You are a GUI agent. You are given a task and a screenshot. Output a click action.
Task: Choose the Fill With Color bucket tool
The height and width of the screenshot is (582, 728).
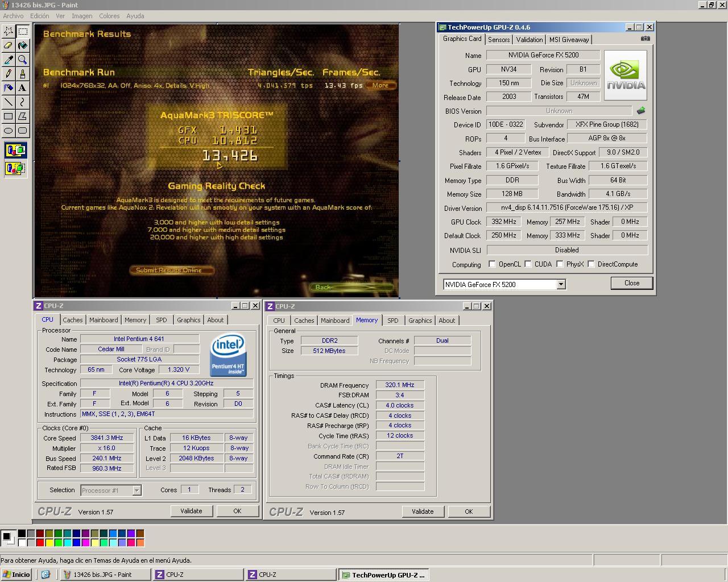tap(23, 45)
